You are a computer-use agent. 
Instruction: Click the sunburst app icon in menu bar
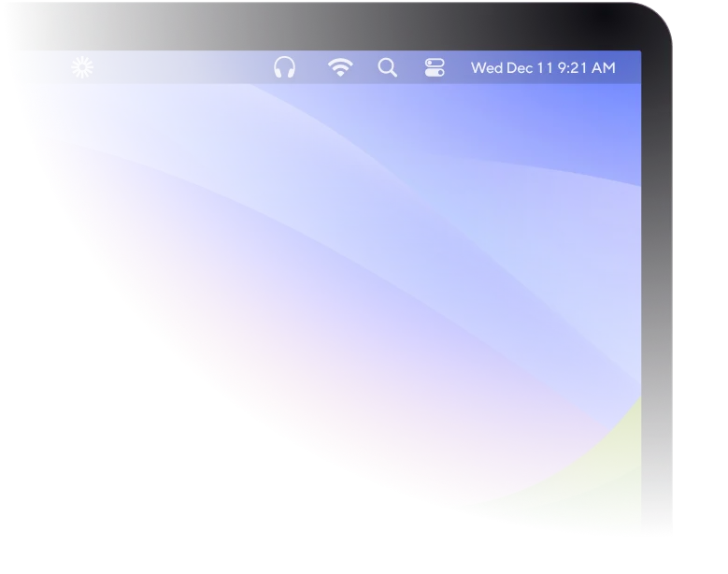tap(82, 68)
